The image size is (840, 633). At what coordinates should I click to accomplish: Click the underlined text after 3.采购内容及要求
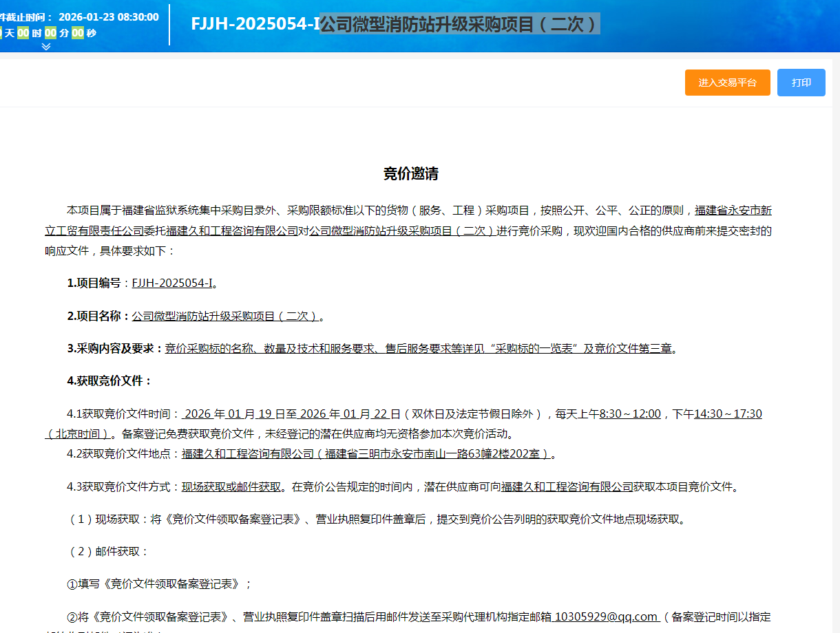418,348
